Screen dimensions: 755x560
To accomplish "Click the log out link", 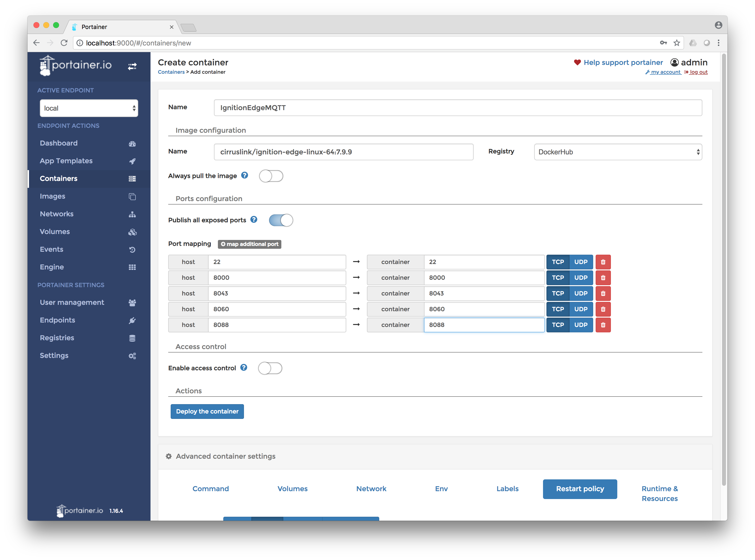I will tap(696, 72).
